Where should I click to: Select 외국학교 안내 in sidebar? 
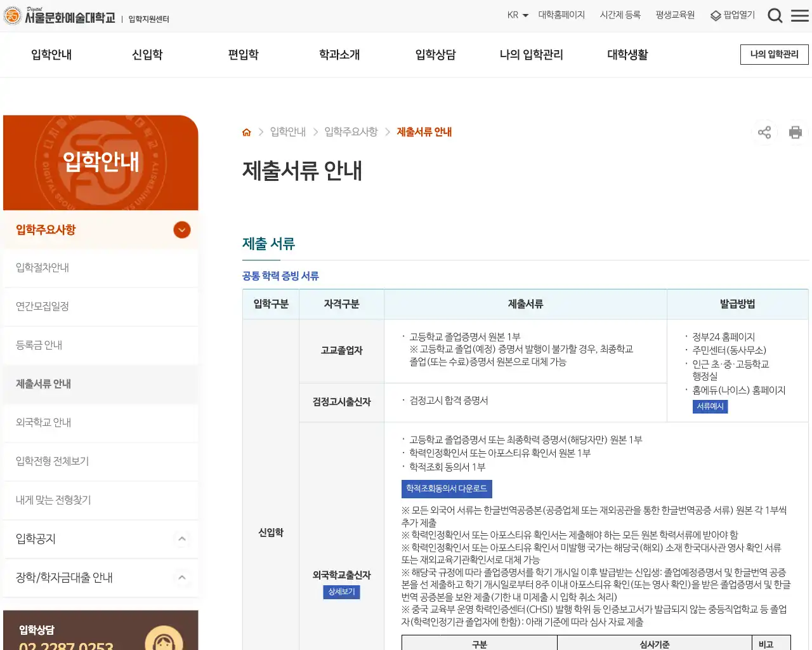pyautogui.click(x=100, y=423)
